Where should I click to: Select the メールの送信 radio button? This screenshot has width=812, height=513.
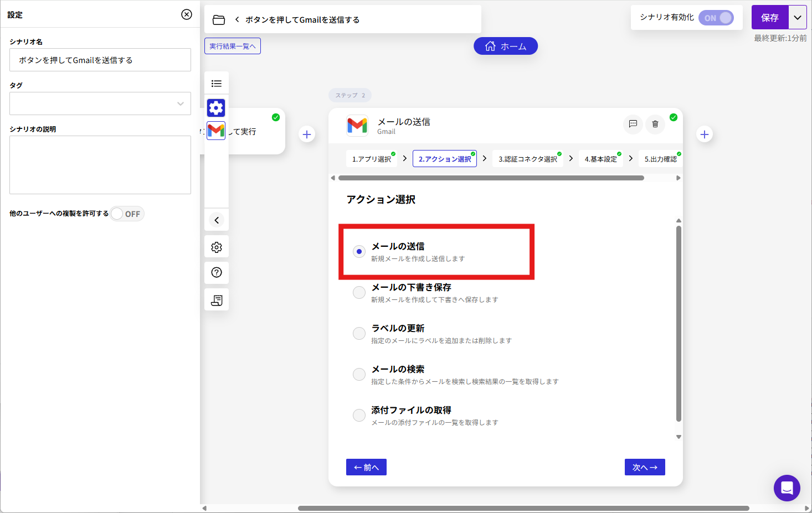[359, 251]
